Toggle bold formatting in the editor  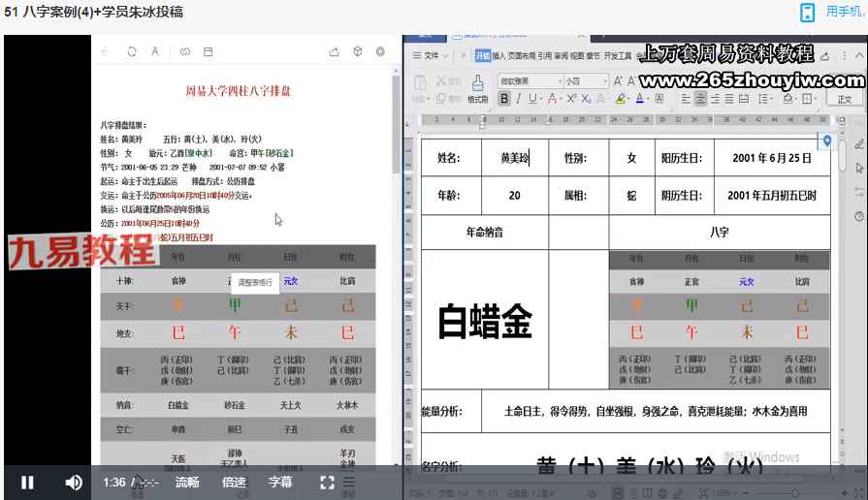click(x=503, y=99)
